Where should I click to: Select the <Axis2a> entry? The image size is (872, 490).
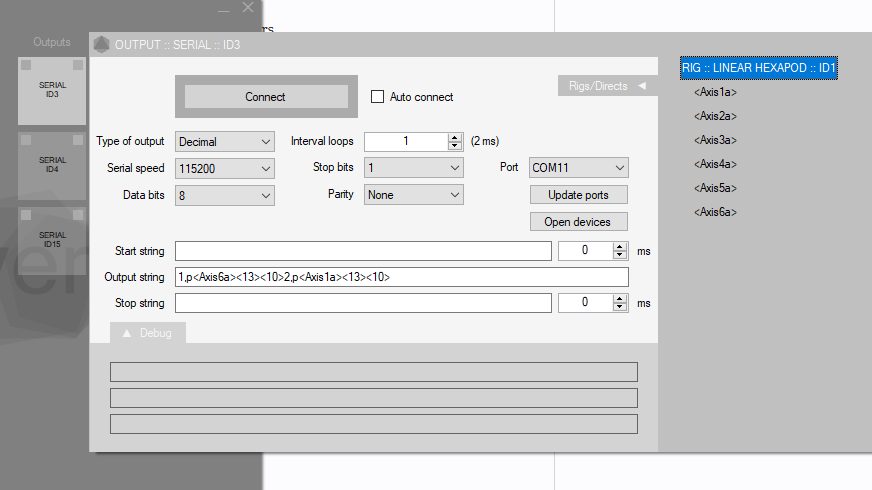click(x=715, y=116)
